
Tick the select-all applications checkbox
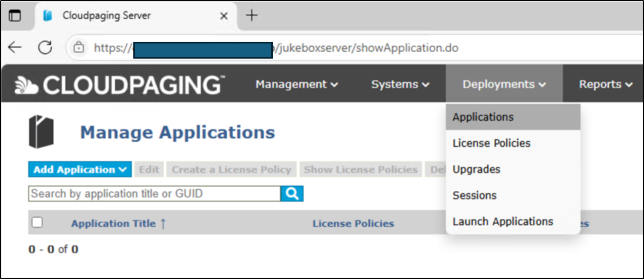coord(37,222)
